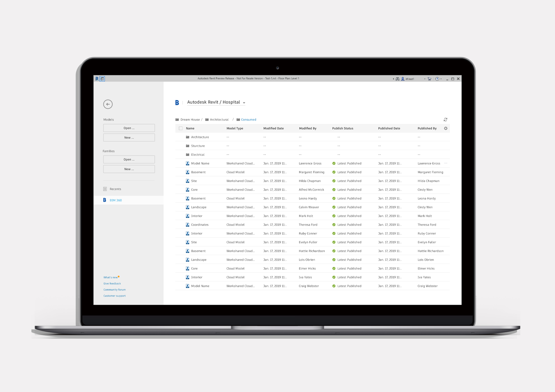The height and width of the screenshot is (392, 555).
Task: Click the itf.test1 user account icon
Action: pyautogui.click(x=403, y=79)
